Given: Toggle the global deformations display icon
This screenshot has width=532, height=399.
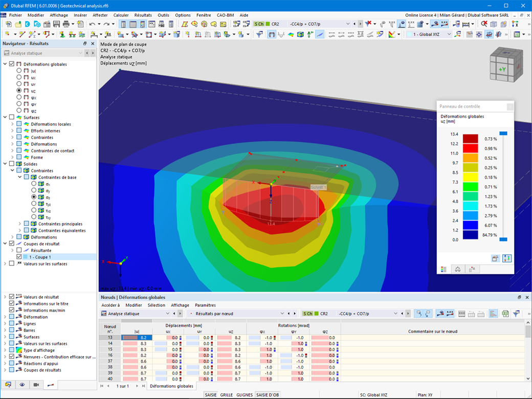Looking at the screenshot, I should (x=272, y=34).
